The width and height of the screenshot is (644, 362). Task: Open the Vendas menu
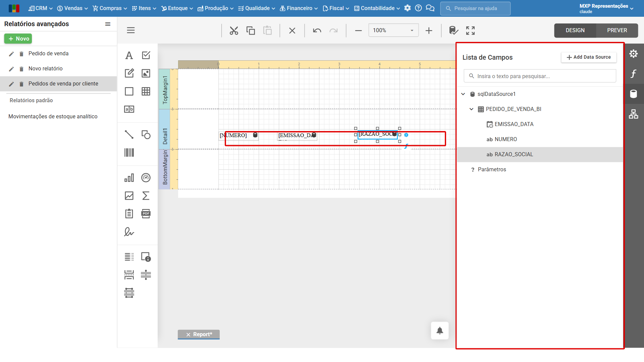(72, 8)
